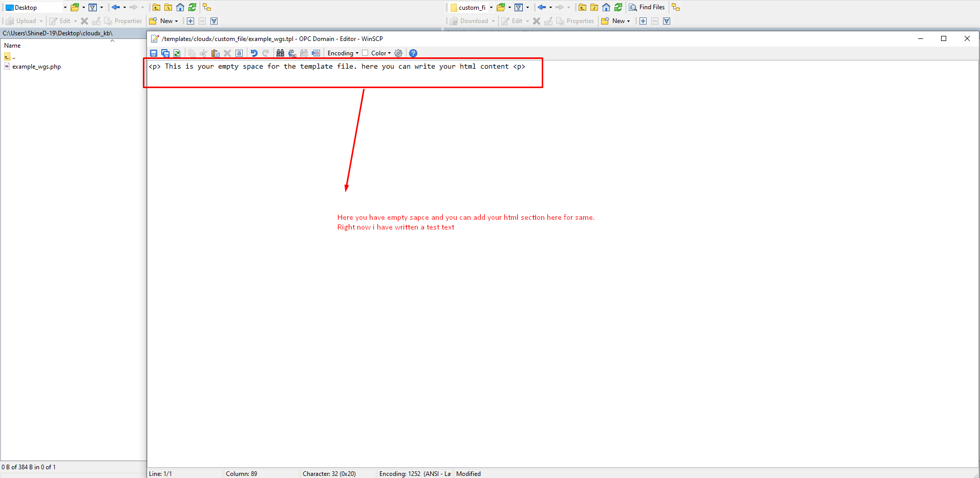The width and height of the screenshot is (980, 478).
Task: Toggle the Color checkbox in editor toolbar
Action: point(365,53)
